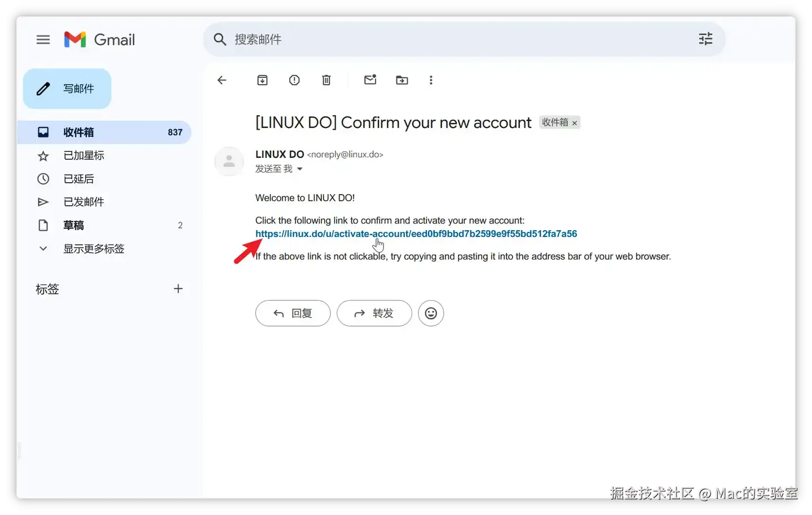Image resolution: width=812 pixels, height=515 pixels.
Task: Click the 'Click the following link' sentence
Action: 390,221
